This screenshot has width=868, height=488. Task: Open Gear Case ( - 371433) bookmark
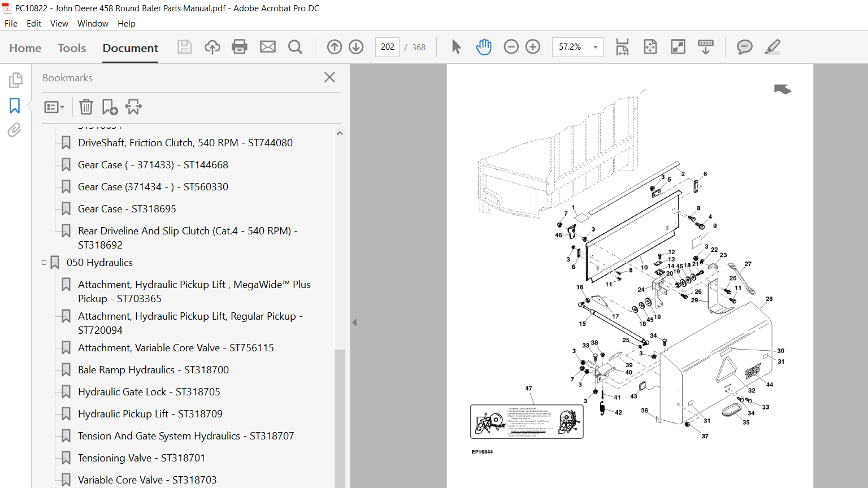point(153,165)
